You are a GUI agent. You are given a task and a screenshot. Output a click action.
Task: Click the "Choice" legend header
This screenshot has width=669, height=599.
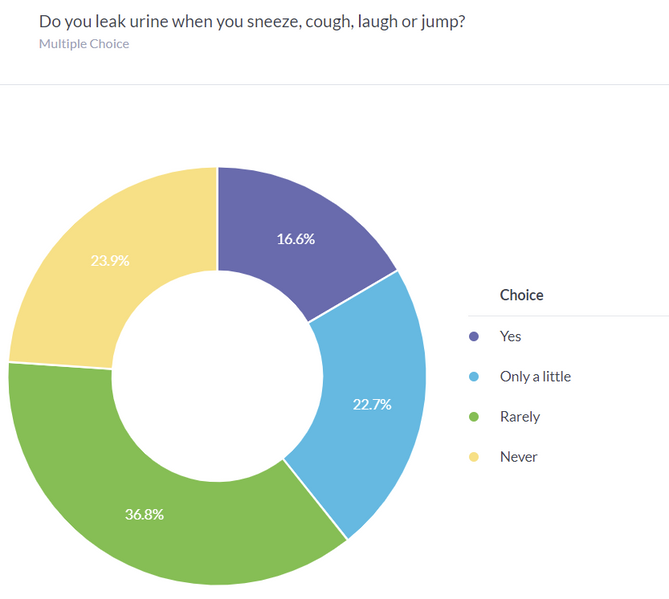pyautogui.click(x=521, y=295)
